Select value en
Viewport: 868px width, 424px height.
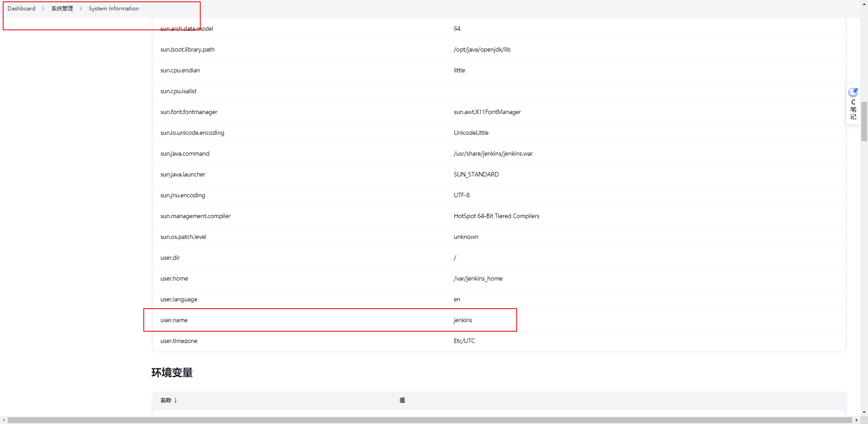click(457, 299)
